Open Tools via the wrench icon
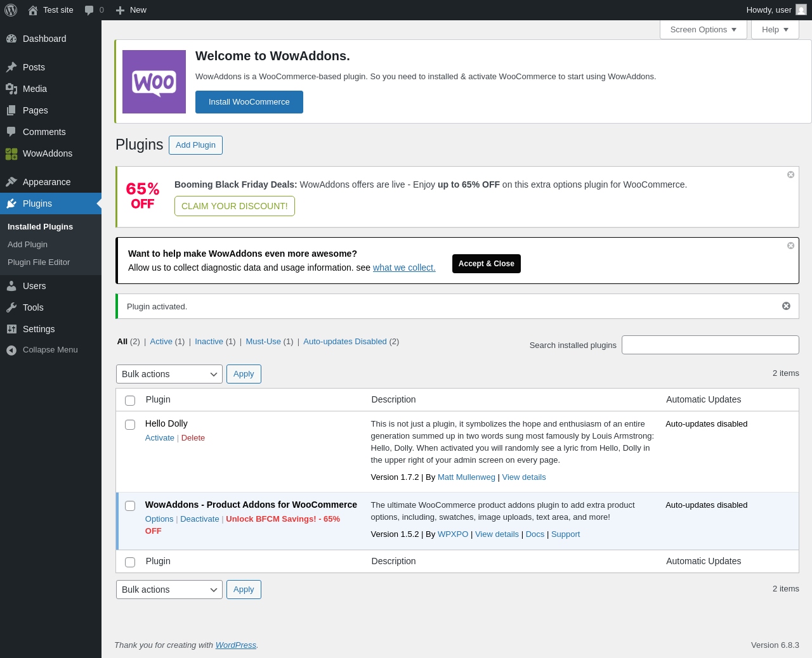This screenshot has height=658, width=812. coord(11,307)
